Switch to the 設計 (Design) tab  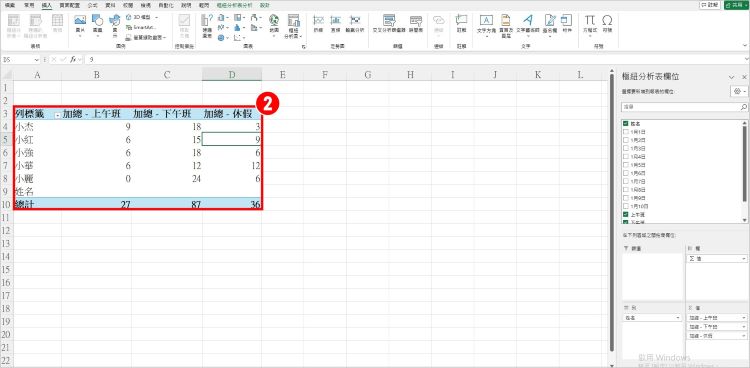265,5
